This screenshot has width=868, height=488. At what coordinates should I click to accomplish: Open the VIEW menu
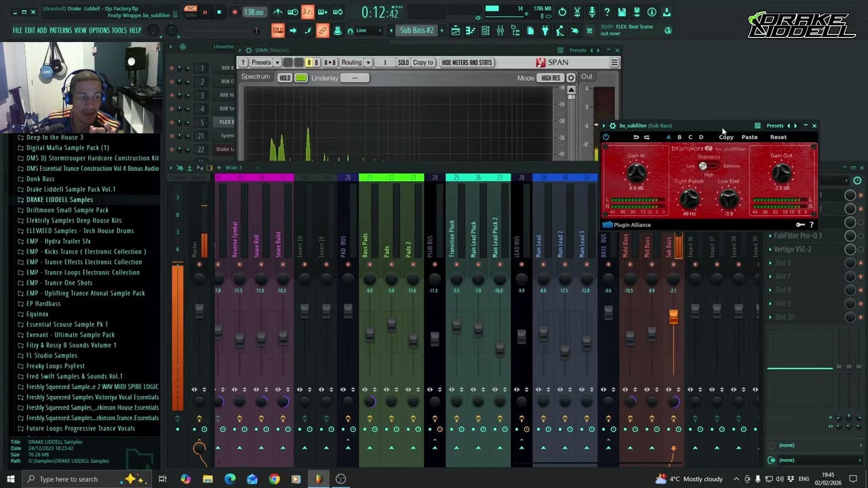pyautogui.click(x=80, y=30)
